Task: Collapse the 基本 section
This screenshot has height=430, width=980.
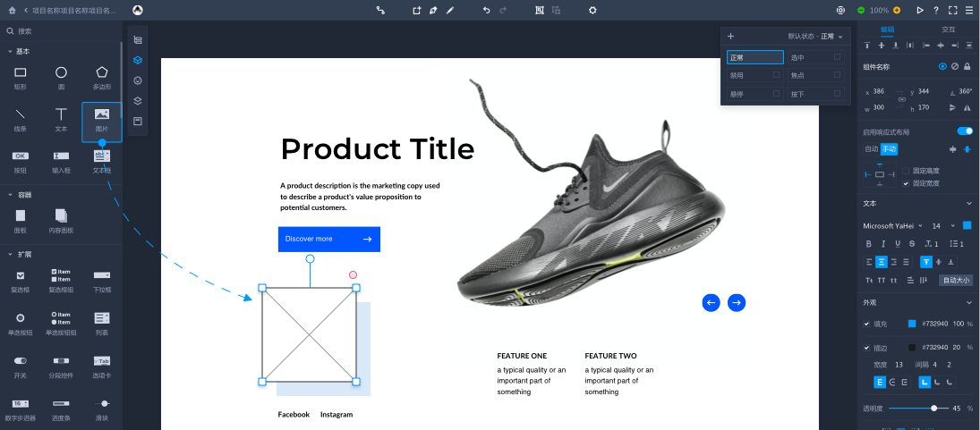Action: 10,51
